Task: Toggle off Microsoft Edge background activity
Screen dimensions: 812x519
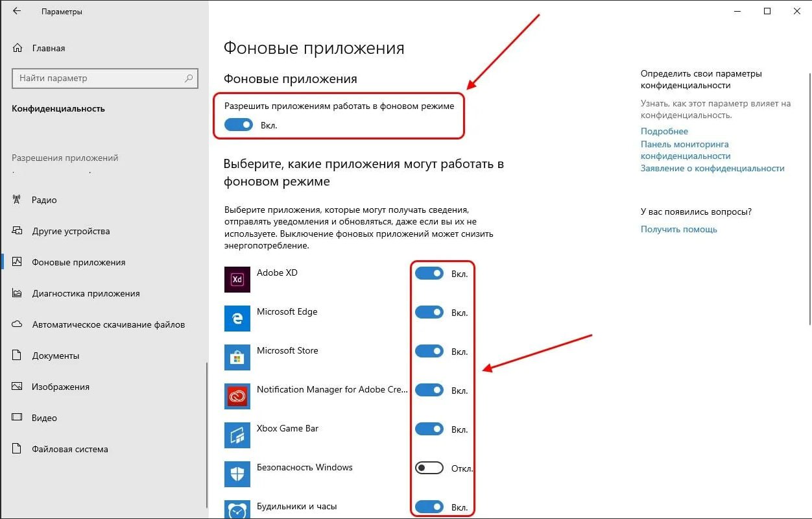Action: click(x=429, y=313)
